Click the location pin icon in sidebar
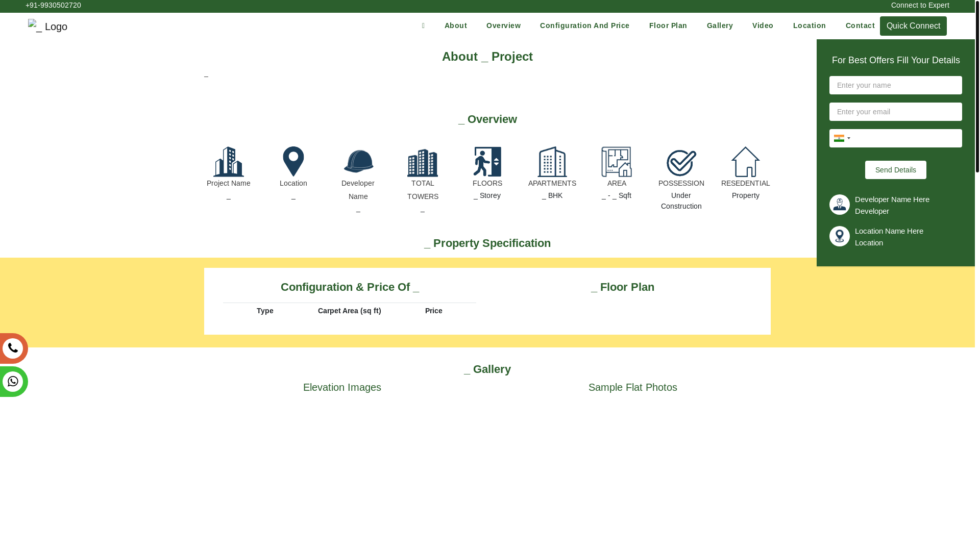The image size is (980, 551). [840, 236]
